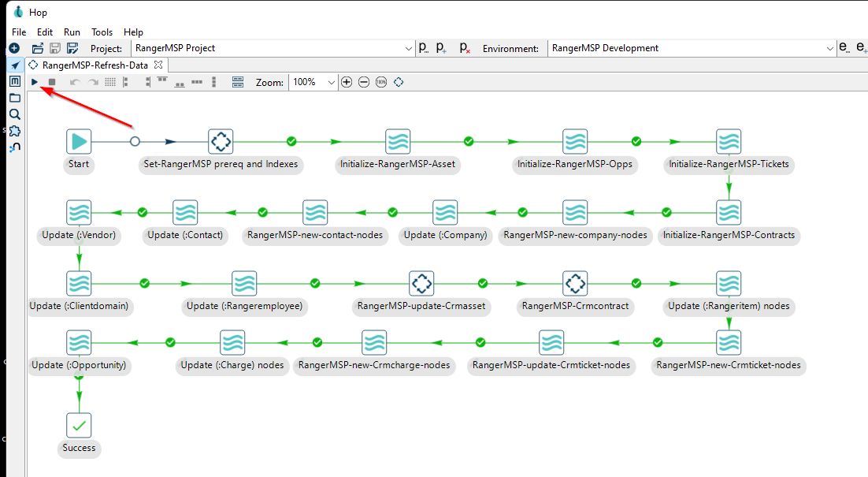
Task: Select the Initialize-RangerMSP-Opps pipeline node
Action: pos(575,142)
